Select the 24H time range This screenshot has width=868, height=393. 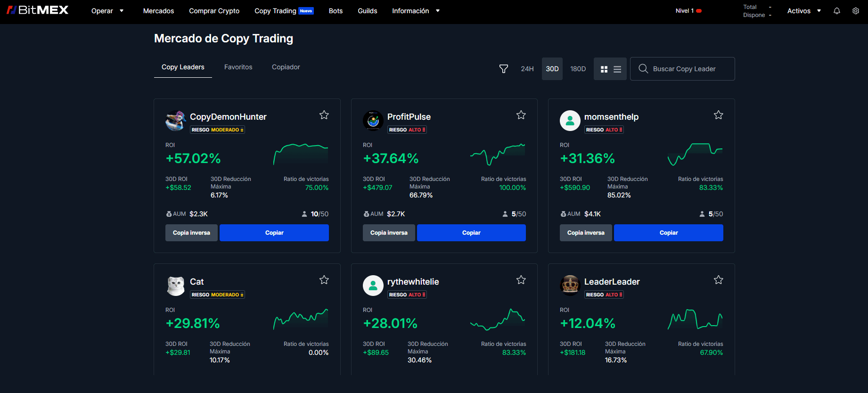coord(527,69)
